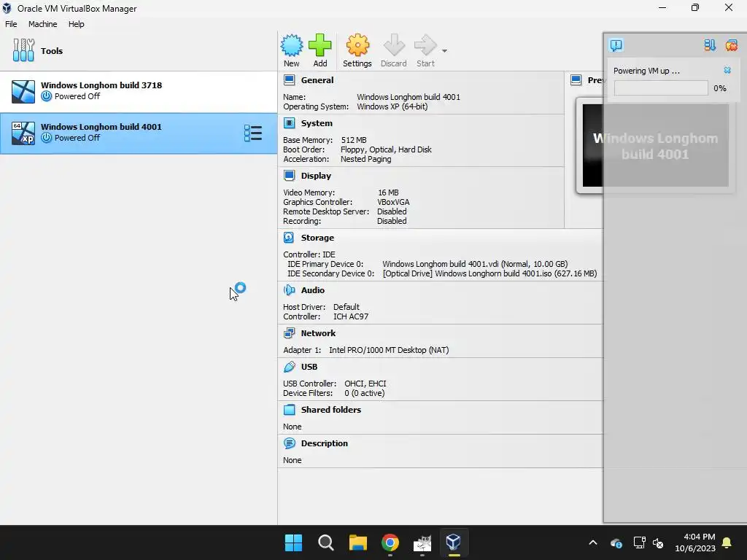Click the notification bell icon in system tray
The image size is (747, 560).
coord(727,542)
